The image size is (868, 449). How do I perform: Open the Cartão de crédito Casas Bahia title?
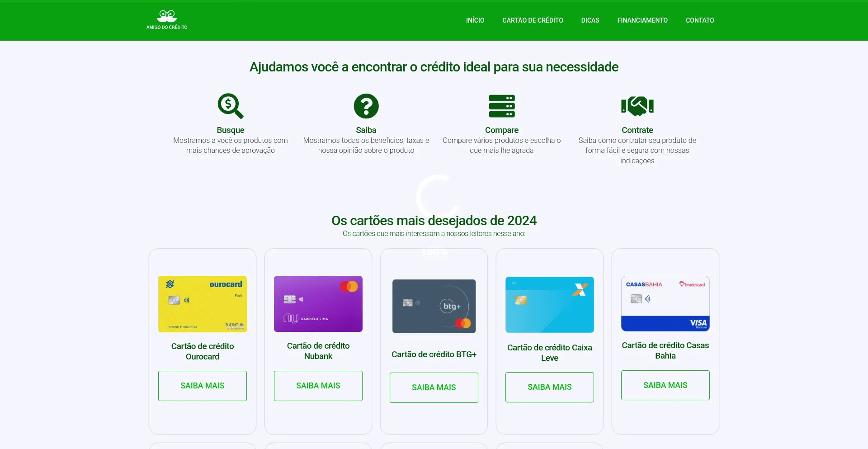(x=665, y=350)
